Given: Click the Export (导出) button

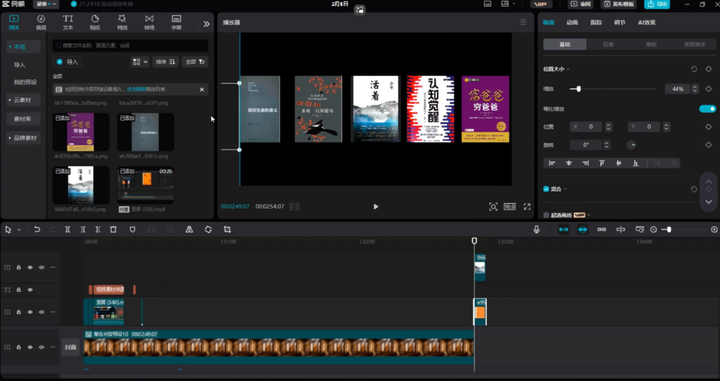Looking at the screenshot, I should click(657, 4).
